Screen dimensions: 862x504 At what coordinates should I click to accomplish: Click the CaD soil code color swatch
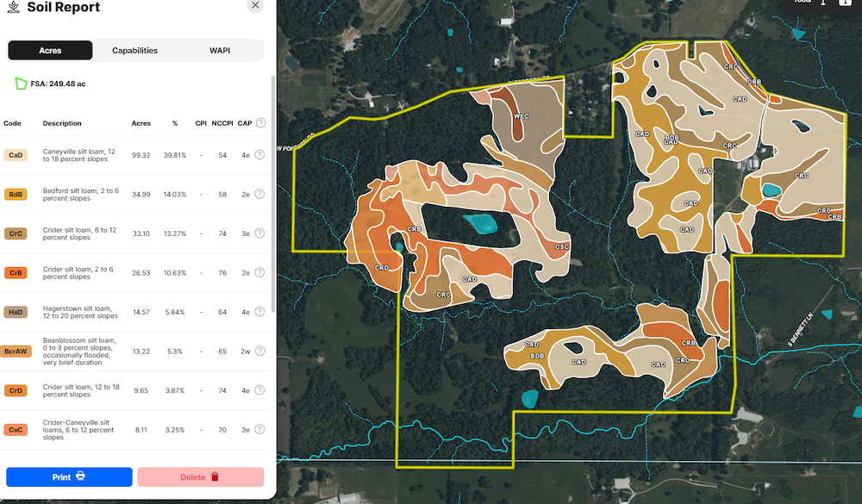point(16,155)
